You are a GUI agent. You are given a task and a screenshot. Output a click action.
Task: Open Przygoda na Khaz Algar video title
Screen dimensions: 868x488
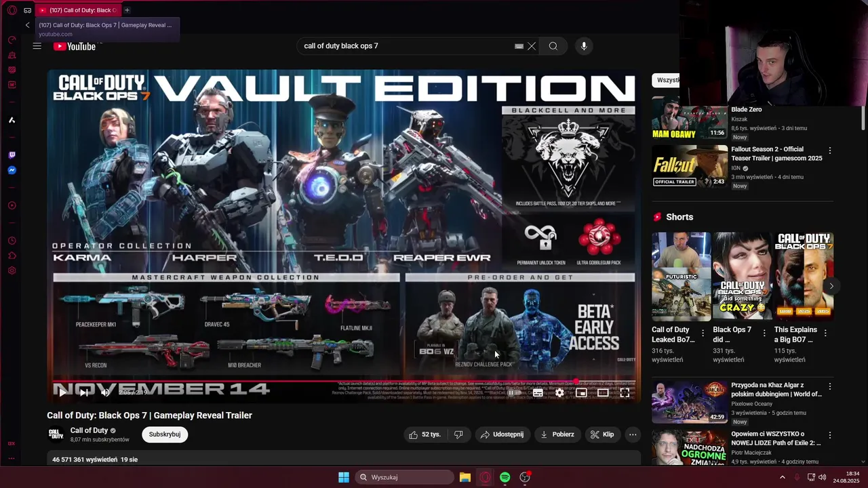click(776, 390)
